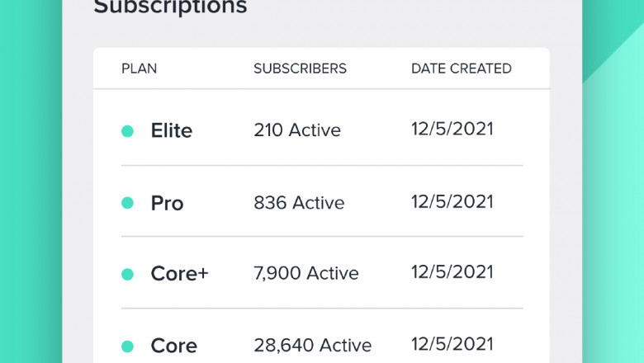
Task: Open the Core+ plan
Action: [179, 274]
